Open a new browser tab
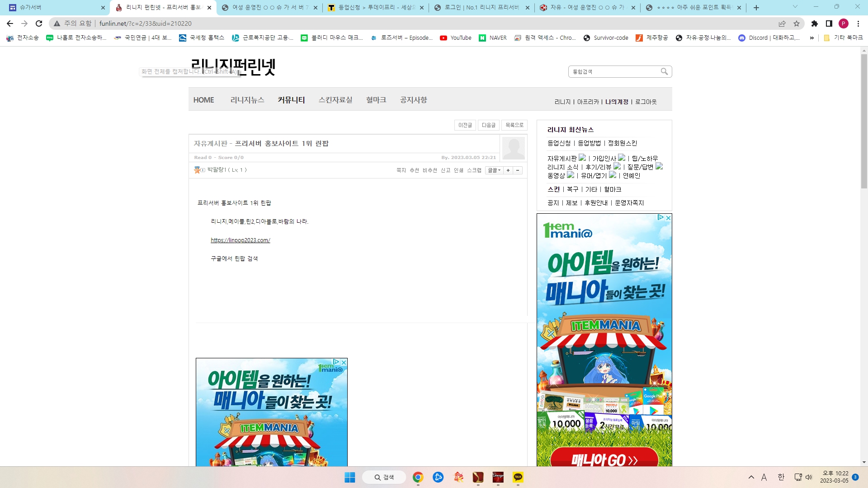 pos(756,8)
